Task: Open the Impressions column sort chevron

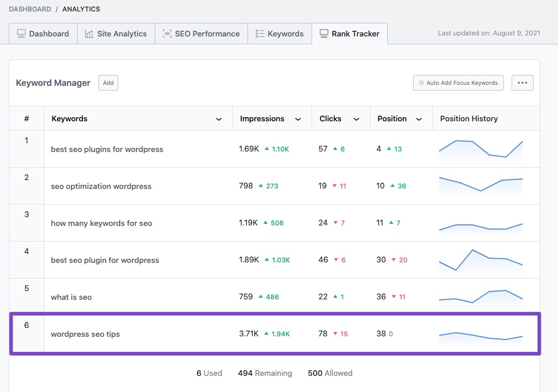Action: click(x=298, y=119)
